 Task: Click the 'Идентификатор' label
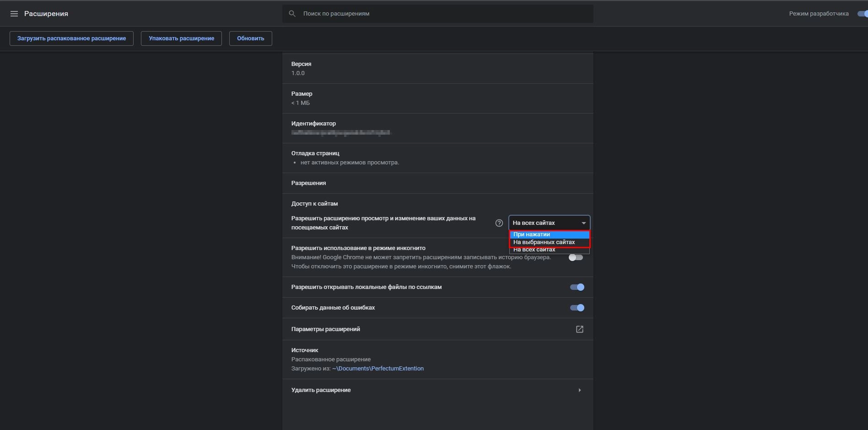tap(313, 124)
